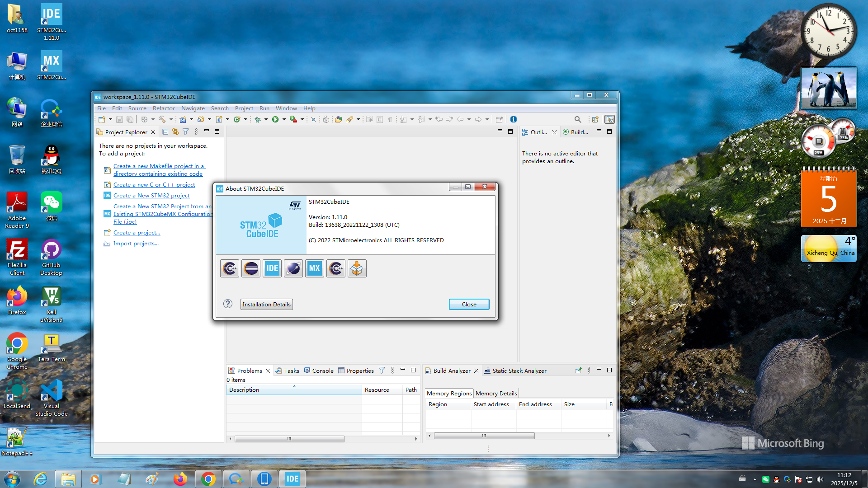Toggle Link with Editor in Project Explorer
Screen dimensions: 868x488
click(x=175, y=132)
